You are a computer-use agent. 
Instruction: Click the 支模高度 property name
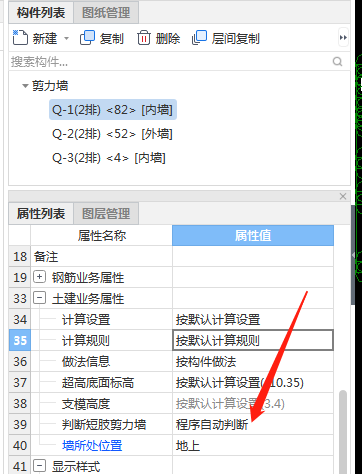coord(86,403)
